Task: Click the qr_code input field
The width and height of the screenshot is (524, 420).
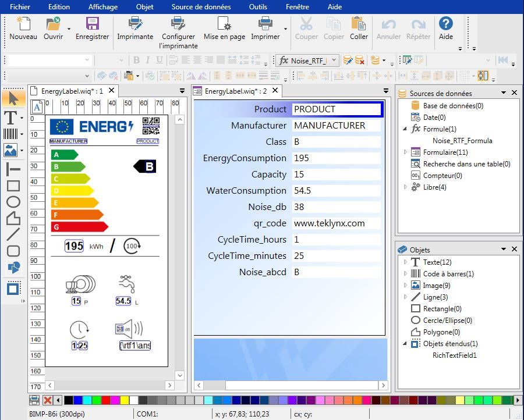Action: (x=337, y=223)
